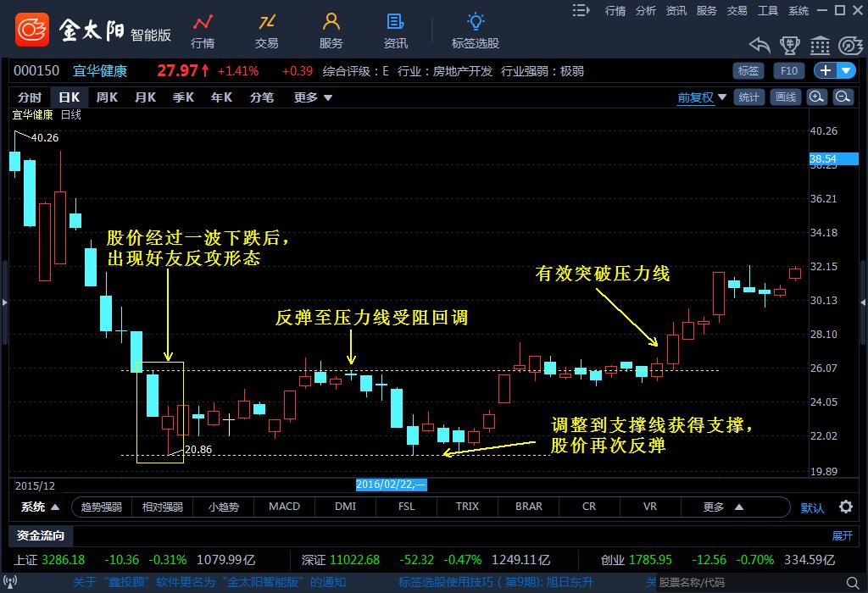This screenshot has height=593, width=868.
Task: Launch 标签选股 stock picker icon
Action: (476, 30)
